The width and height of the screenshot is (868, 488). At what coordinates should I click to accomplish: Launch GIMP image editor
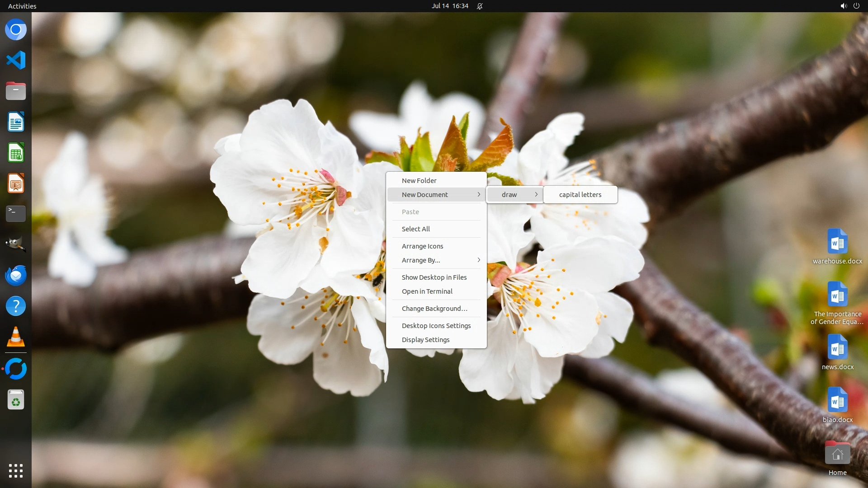tap(16, 244)
